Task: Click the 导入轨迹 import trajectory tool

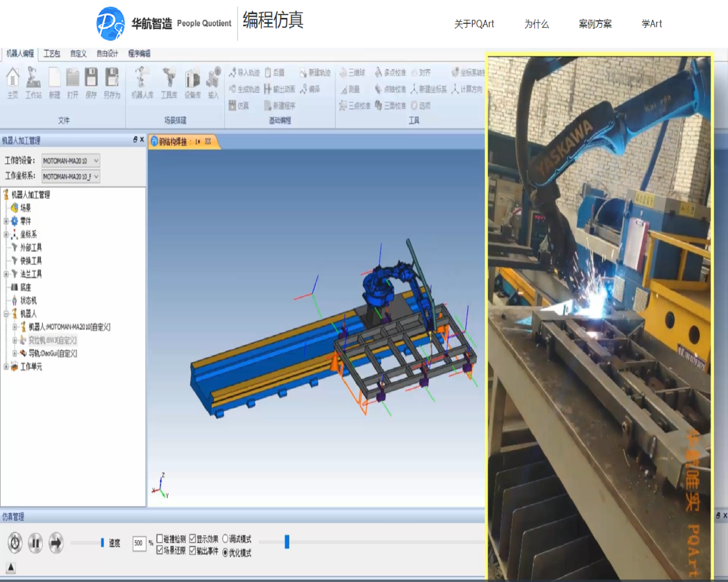Action: (x=244, y=73)
